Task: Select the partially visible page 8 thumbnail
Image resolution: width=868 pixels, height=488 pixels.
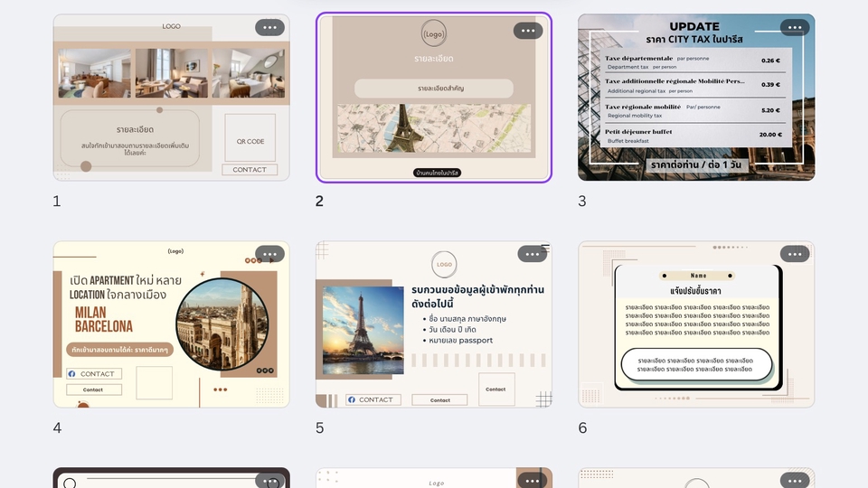Action: click(x=433, y=478)
